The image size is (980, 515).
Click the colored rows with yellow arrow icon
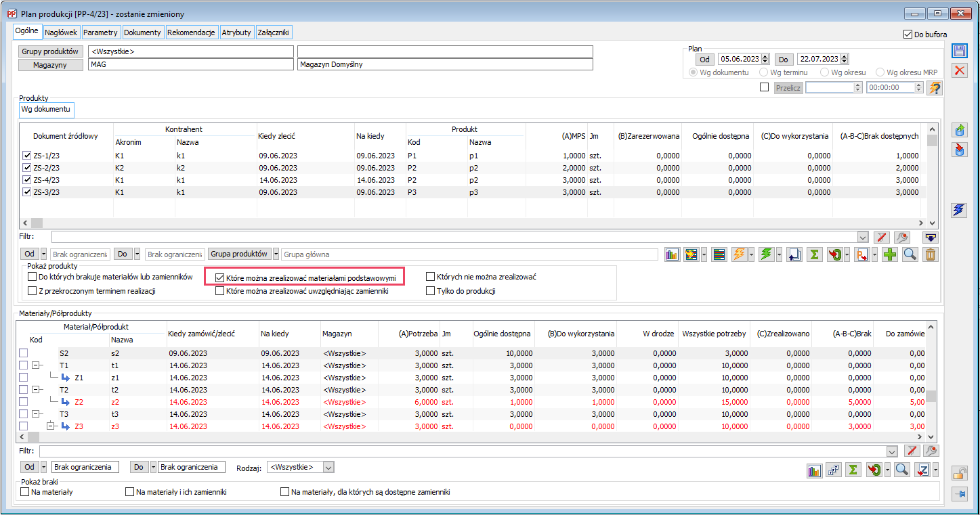(691, 254)
